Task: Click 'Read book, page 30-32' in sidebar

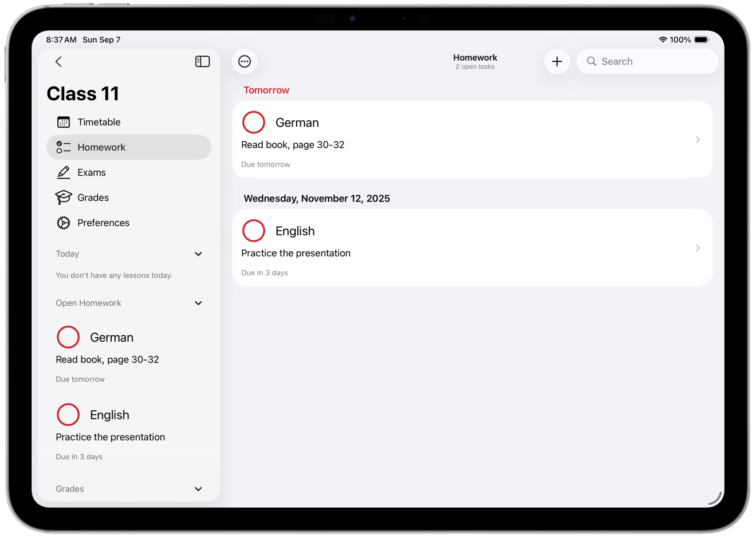Action: tap(107, 359)
